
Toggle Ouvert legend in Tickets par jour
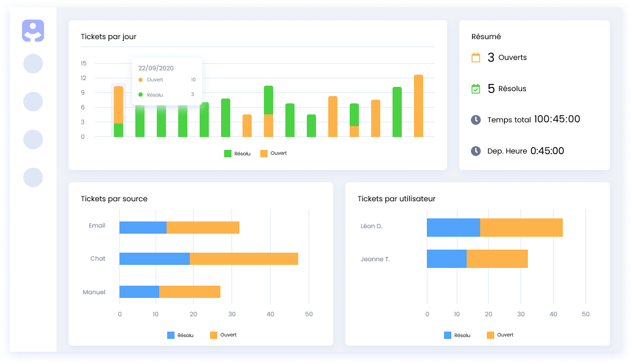274,154
